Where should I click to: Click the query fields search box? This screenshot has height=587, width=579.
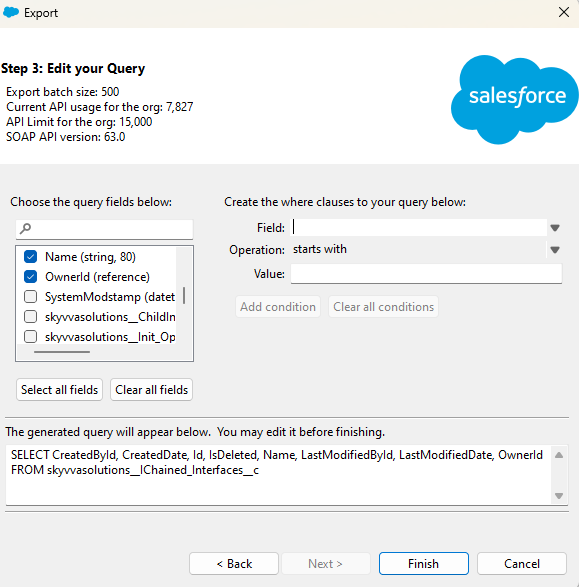[104, 229]
